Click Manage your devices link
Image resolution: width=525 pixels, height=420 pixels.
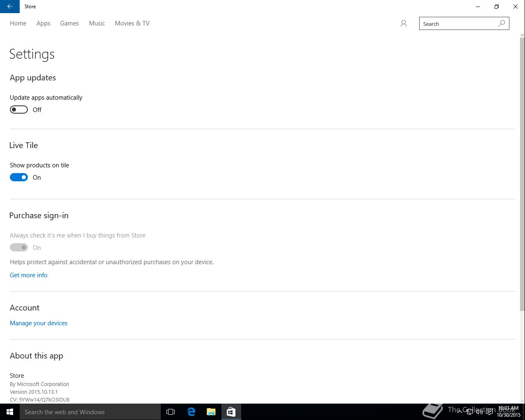coord(39,323)
